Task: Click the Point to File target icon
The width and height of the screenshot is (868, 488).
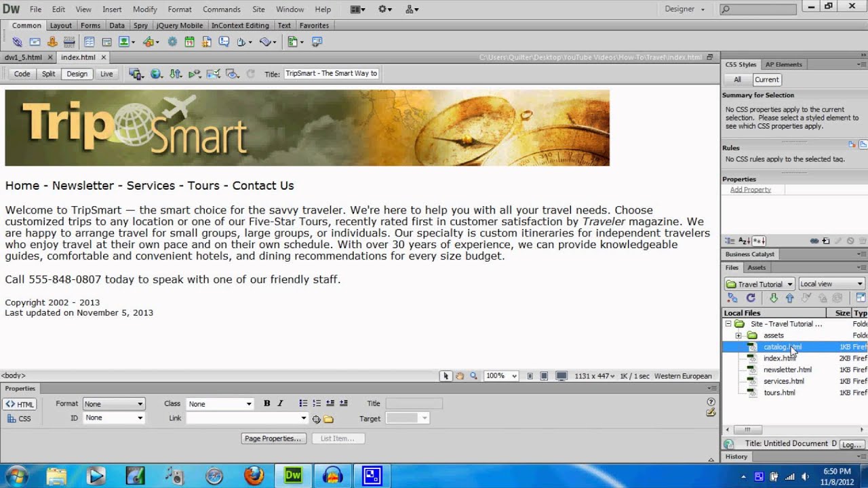Action: click(x=316, y=419)
